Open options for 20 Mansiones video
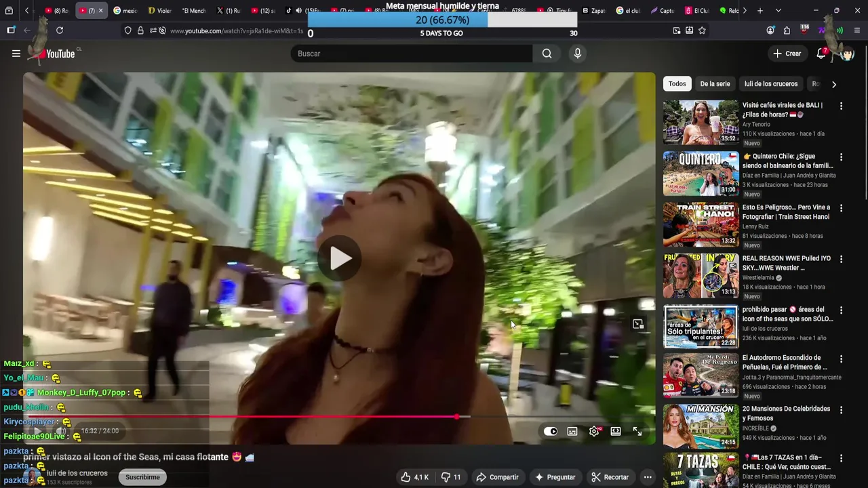This screenshot has width=868, height=488. (x=841, y=410)
